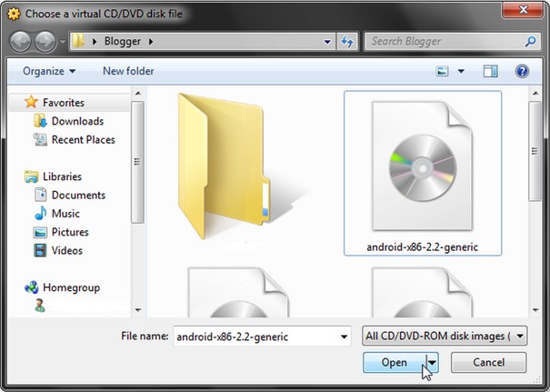Click the android-x86-2.2-generic file name label
Viewport: 550px width, 392px height.
[x=423, y=247]
